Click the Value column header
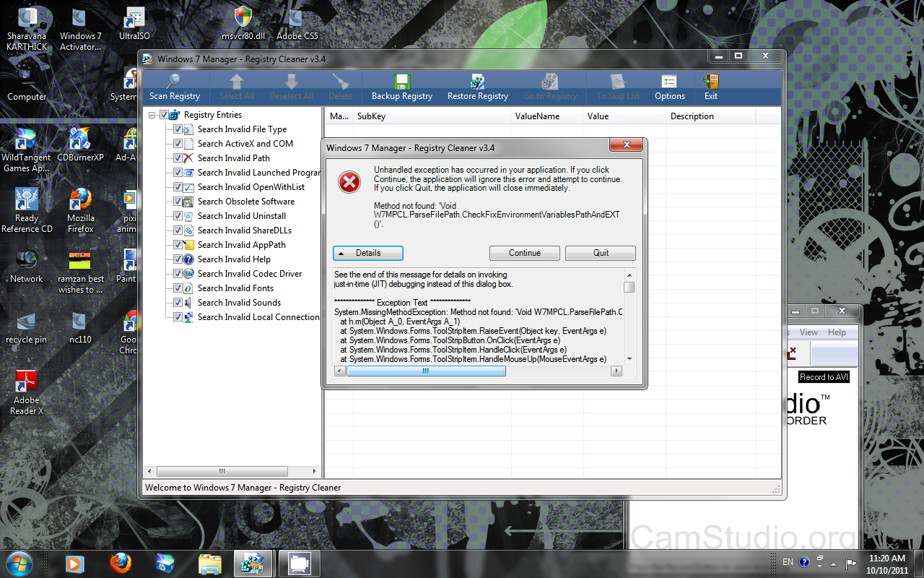This screenshot has height=578, width=924. click(x=624, y=116)
